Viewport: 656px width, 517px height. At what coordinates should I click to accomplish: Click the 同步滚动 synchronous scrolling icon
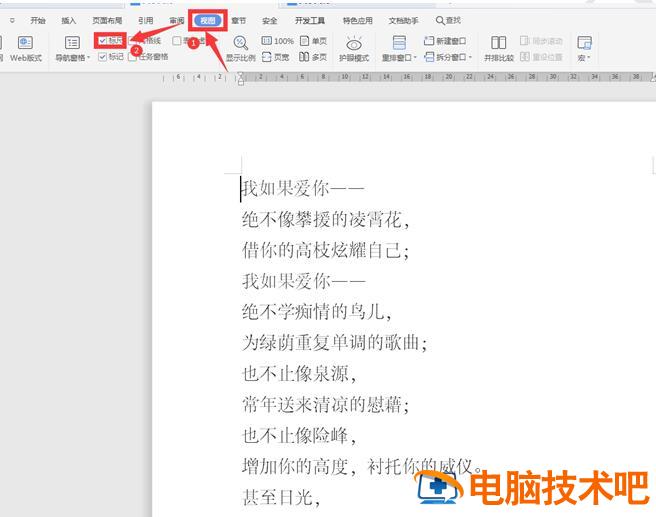525,41
